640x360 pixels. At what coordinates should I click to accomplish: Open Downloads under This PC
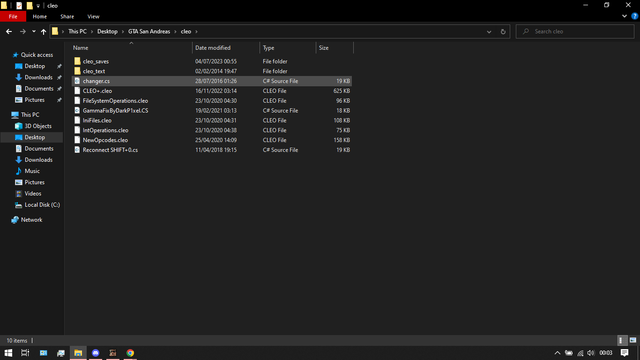(x=38, y=160)
